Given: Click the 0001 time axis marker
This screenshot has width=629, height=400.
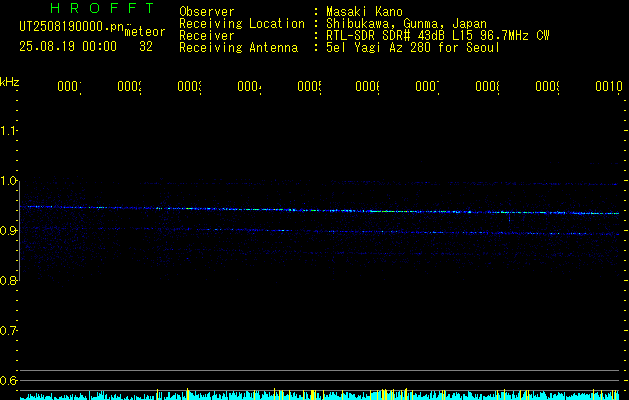Looking at the screenshot, I should pyautogui.click(x=69, y=87).
